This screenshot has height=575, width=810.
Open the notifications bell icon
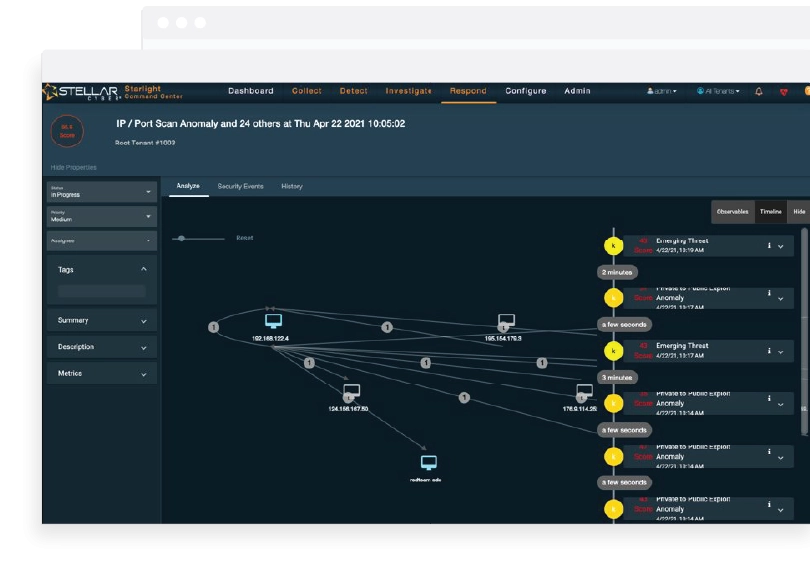pos(758,91)
